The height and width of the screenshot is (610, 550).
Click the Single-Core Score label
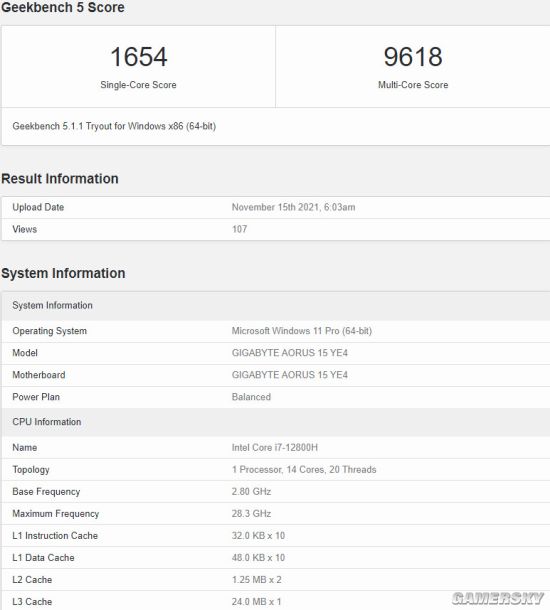point(138,85)
